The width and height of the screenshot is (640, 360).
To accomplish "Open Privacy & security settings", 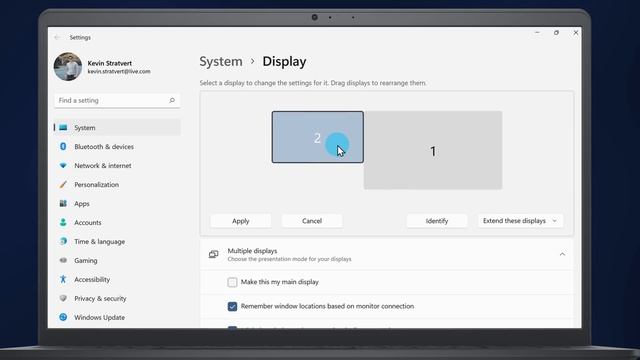I will click(117, 298).
